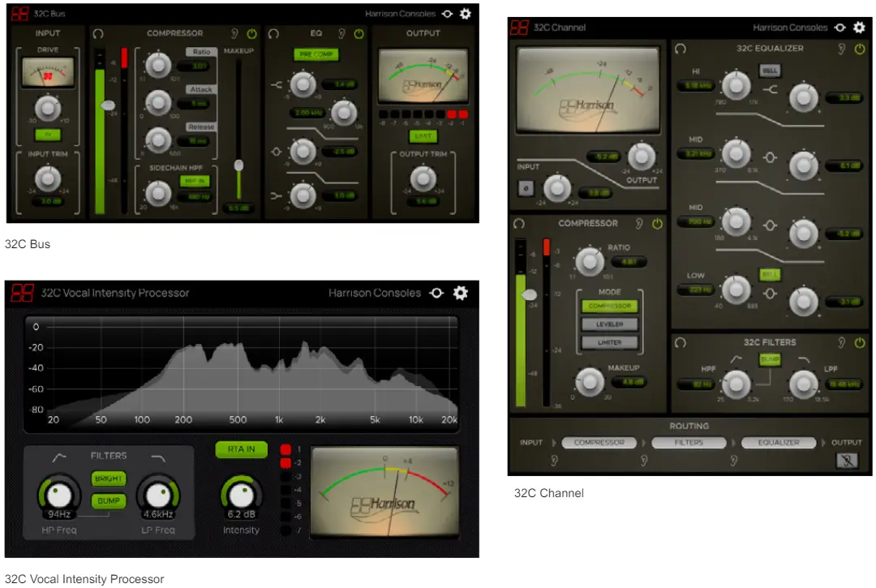
Task: Toggle power for 32C Equalizer section
Action: pos(860,49)
